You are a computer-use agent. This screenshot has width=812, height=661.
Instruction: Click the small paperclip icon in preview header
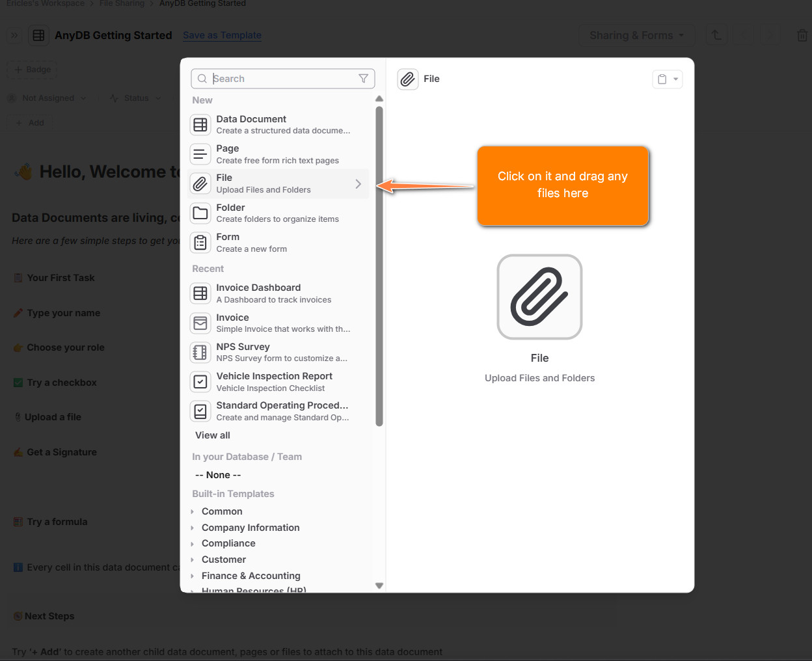coord(408,79)
